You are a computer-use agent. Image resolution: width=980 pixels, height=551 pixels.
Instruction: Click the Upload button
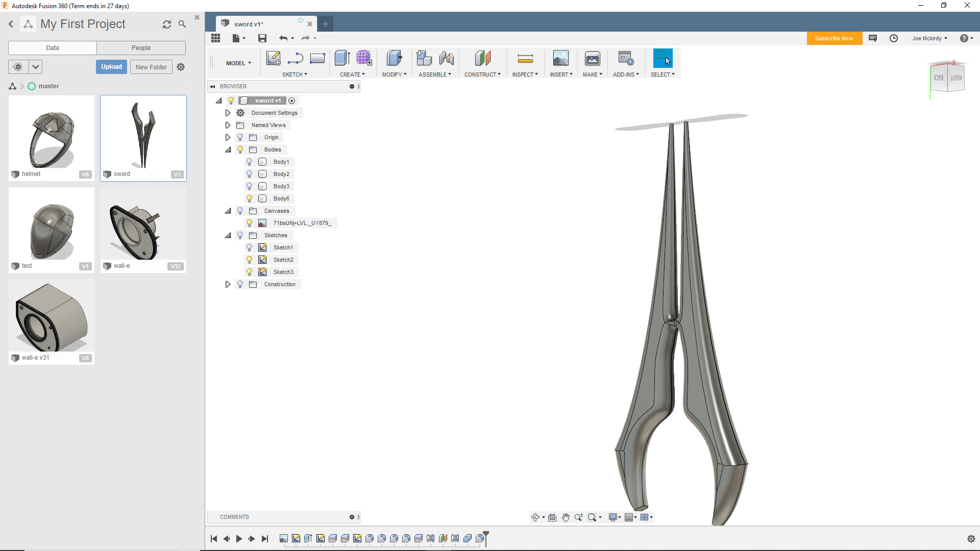click(x=111, y=67)
